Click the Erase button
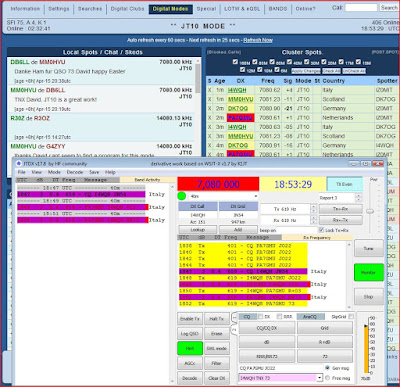 pyautogui.click(x=217, y=334)
